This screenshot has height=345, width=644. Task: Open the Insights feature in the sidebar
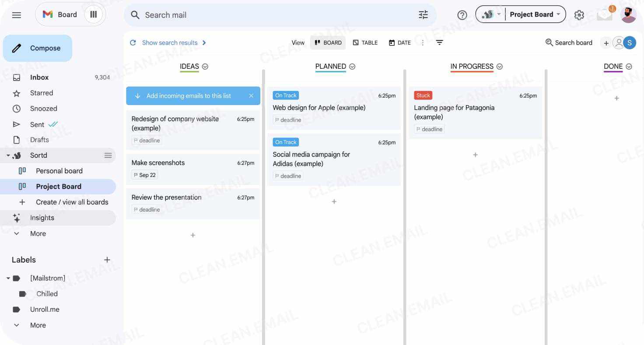pyautogui.click(x=42, y=218)
